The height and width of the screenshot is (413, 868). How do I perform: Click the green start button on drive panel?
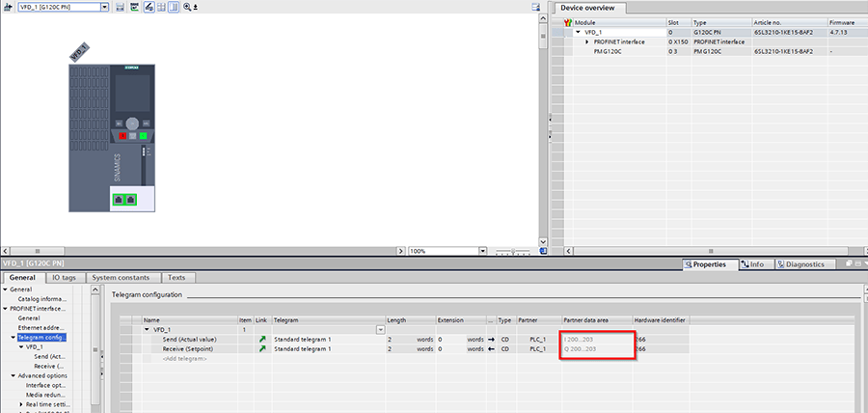click(x=143, y=135)
